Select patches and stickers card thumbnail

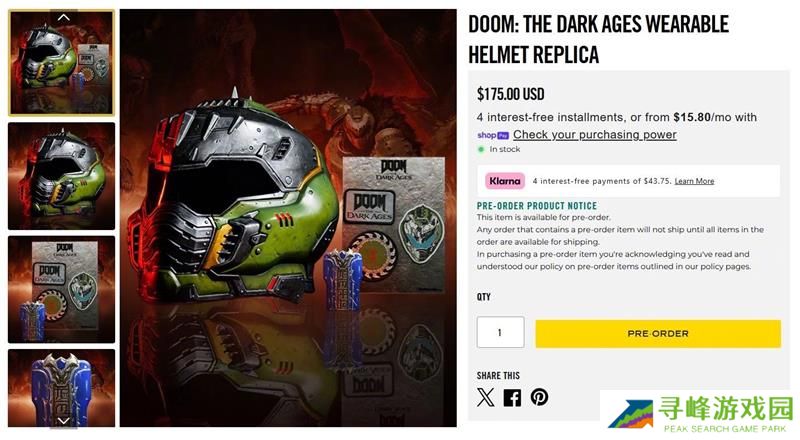62,289
